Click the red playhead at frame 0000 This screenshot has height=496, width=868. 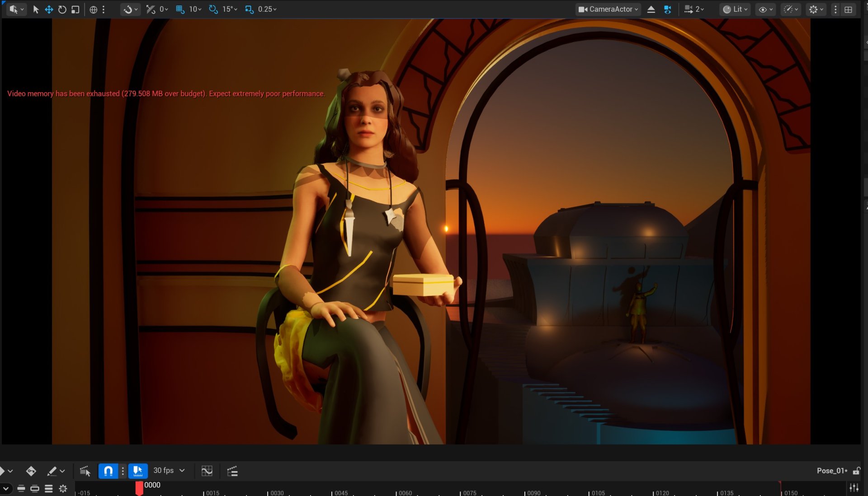[139, 488]
